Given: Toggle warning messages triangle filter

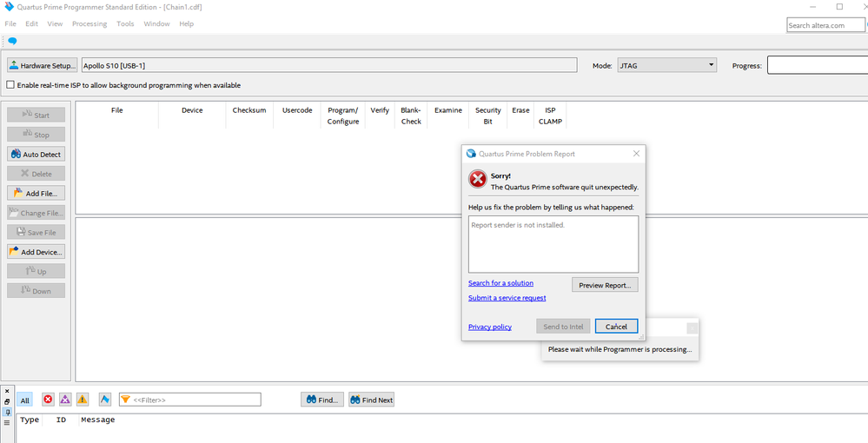Looking at the screenshot, I should [x=83, y=400].
